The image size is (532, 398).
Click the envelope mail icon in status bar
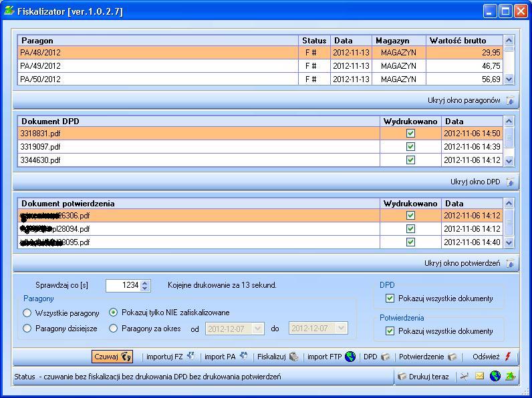point(479,377)
